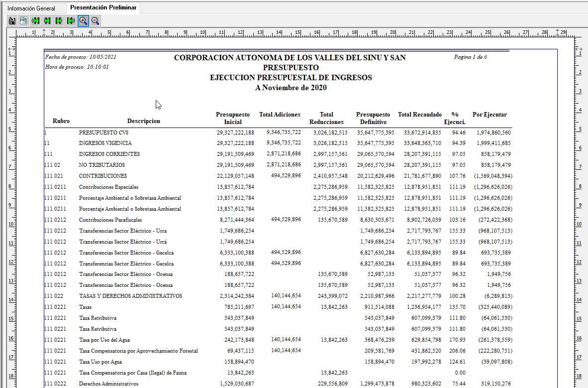Click the Rubro column header
The height and width of the screenshot is (388, 588).
(x=61, y=121)
